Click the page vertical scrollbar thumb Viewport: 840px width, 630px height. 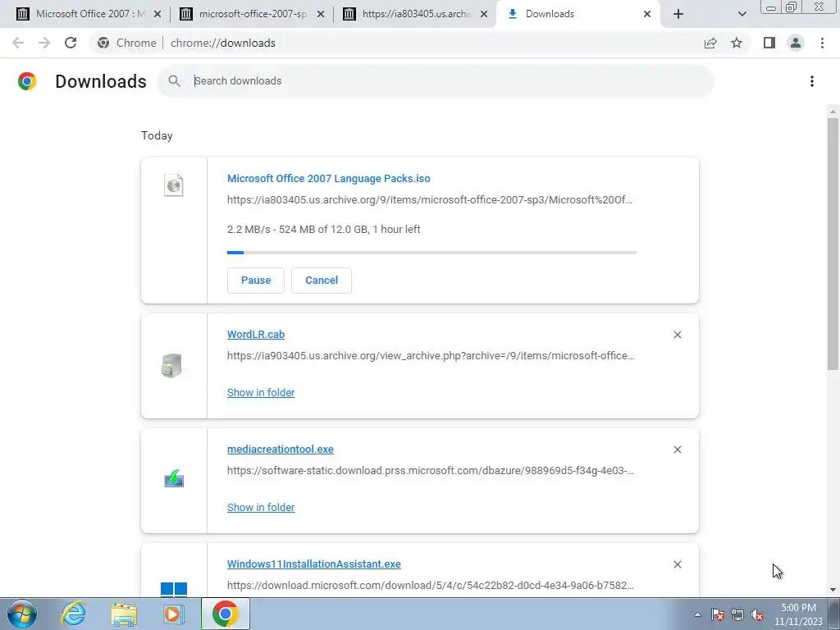click(833, 244)
